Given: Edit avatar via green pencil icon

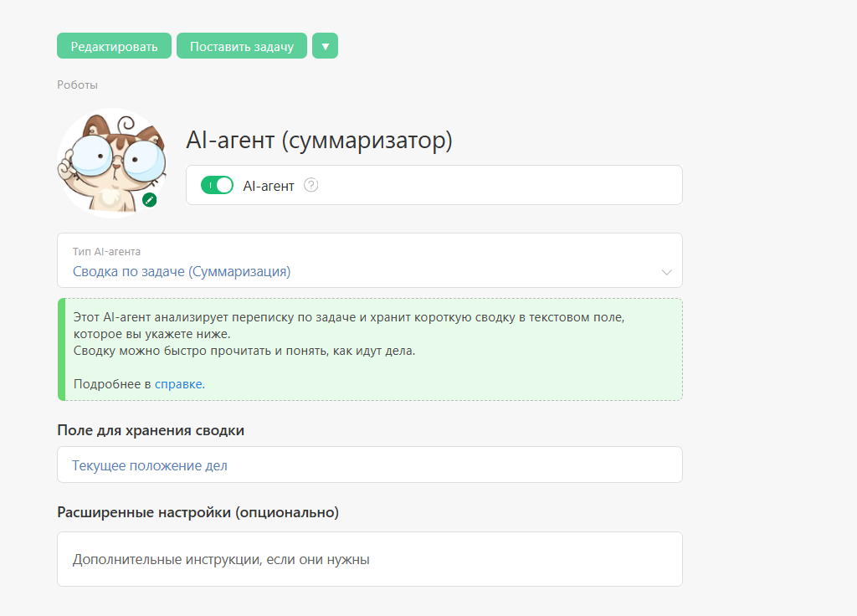Looking at the screenshot, I should point(150,200).
